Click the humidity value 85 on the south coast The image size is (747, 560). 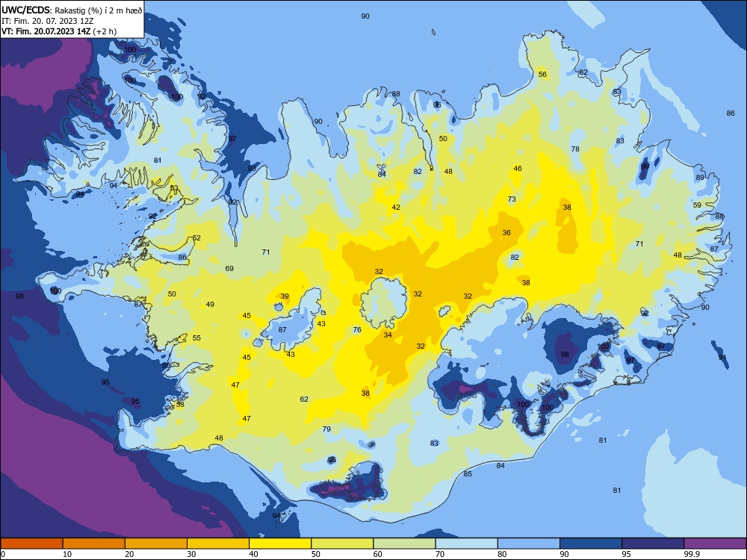[x=468, y=474]
